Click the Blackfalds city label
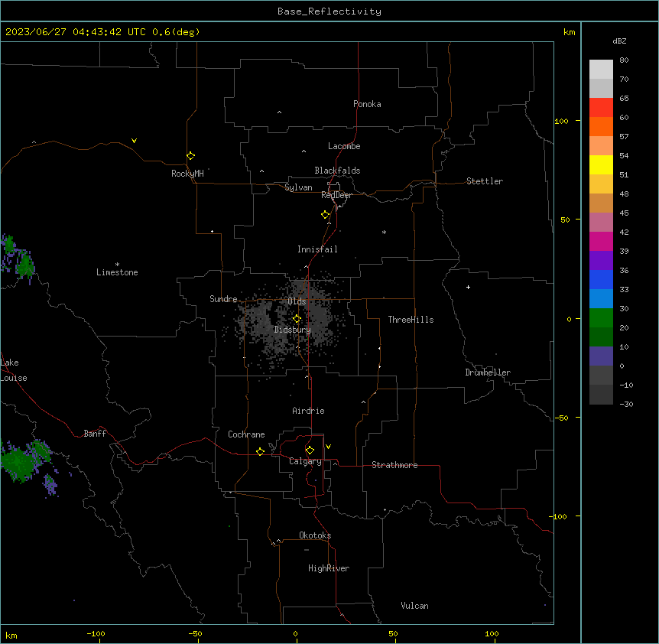This screenshot has height=644, width=659. click(337, 171)
